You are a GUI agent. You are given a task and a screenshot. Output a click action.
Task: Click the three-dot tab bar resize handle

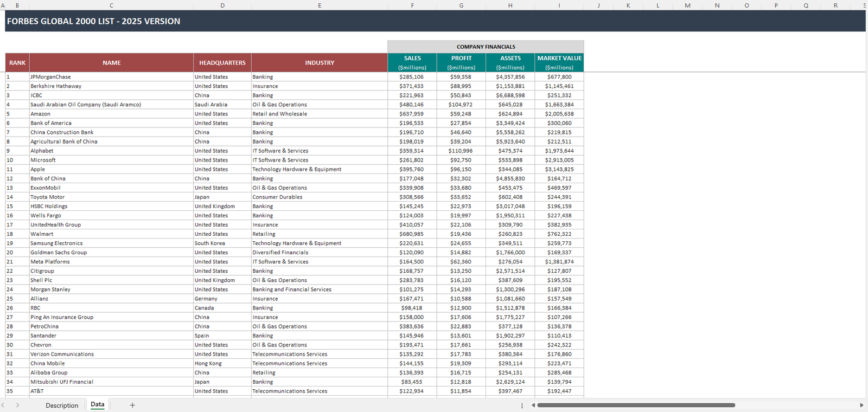pos(522,405)
